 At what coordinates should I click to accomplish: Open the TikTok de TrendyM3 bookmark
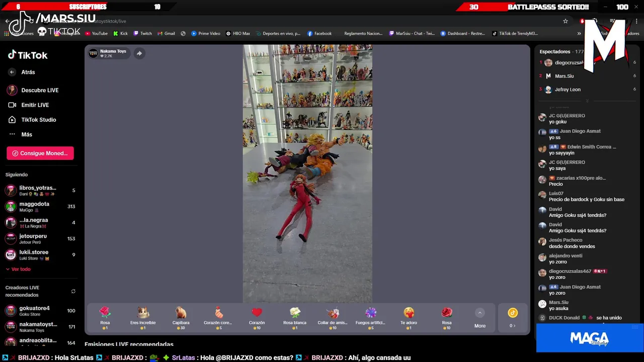(515, 34)
